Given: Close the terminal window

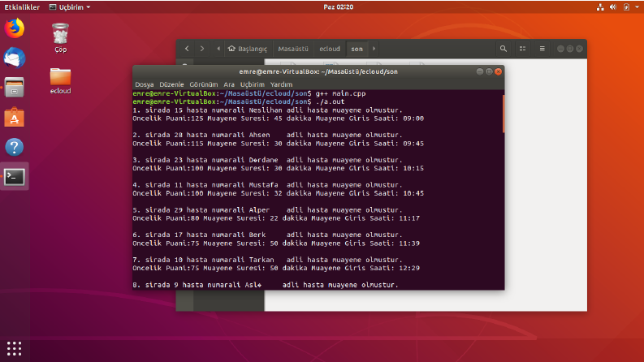Looking at the screenshot, I should click(498, 71).
